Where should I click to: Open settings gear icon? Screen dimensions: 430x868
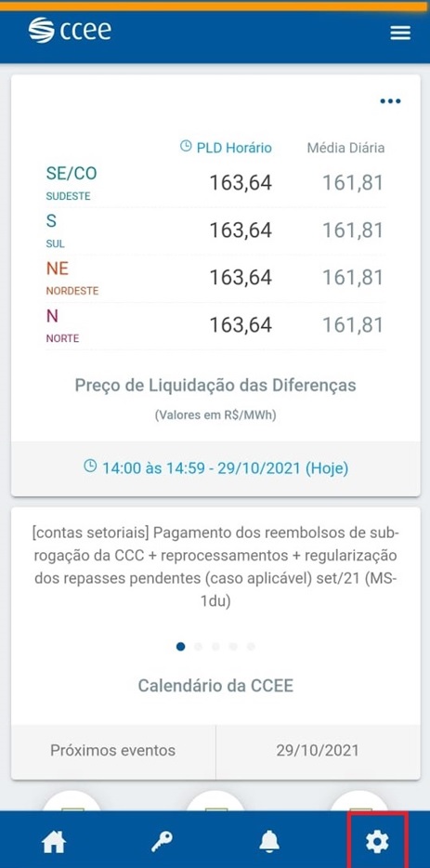click(x=377, y=842)
